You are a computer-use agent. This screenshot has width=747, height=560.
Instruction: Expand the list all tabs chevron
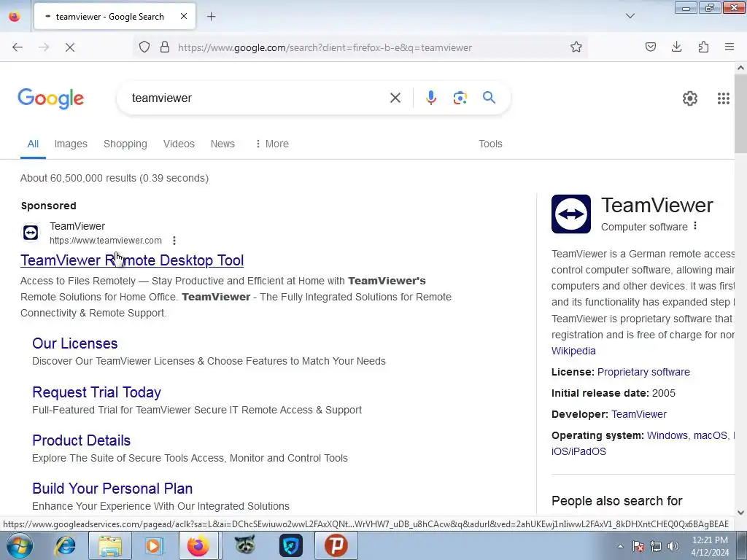coord(630,16)
